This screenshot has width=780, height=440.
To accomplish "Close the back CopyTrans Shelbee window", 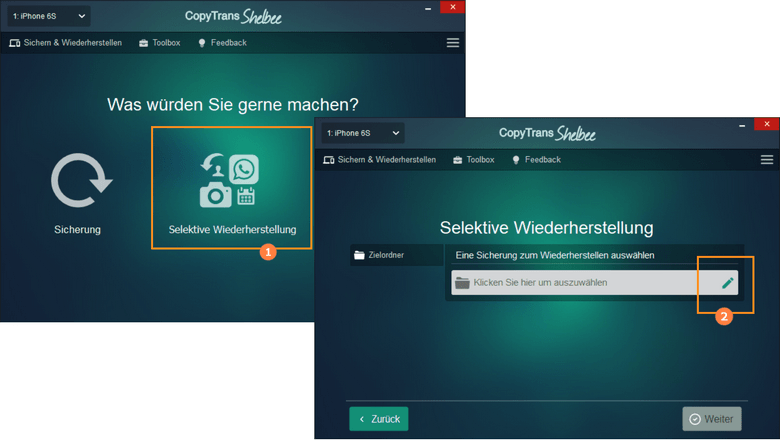I will tap(452, 7).
